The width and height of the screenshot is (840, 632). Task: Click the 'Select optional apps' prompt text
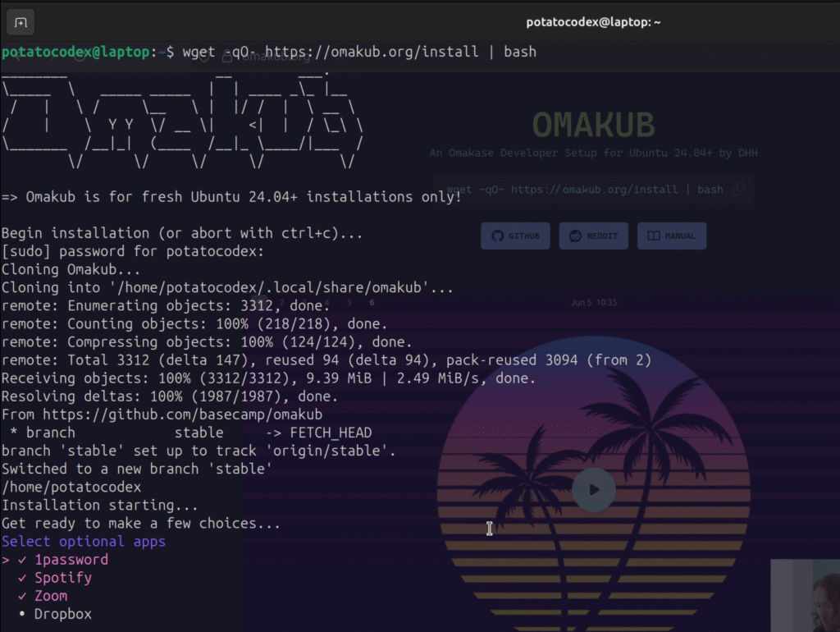(84, 542)
